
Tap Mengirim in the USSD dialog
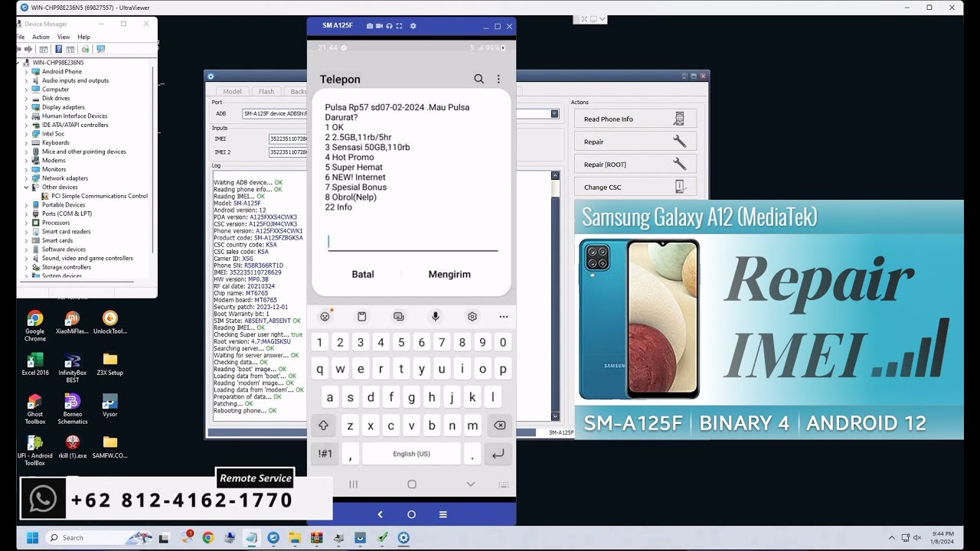pyautogui.click(x=449, y=274)
